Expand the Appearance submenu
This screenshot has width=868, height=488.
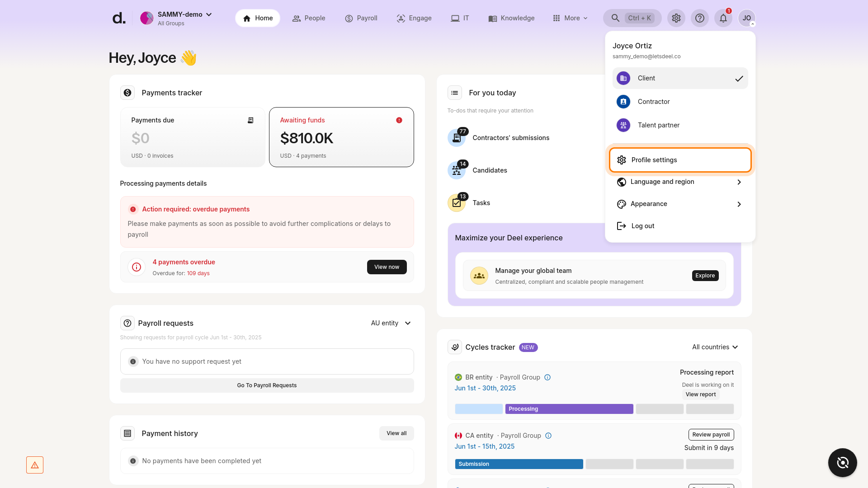click(x=680, y=204)
